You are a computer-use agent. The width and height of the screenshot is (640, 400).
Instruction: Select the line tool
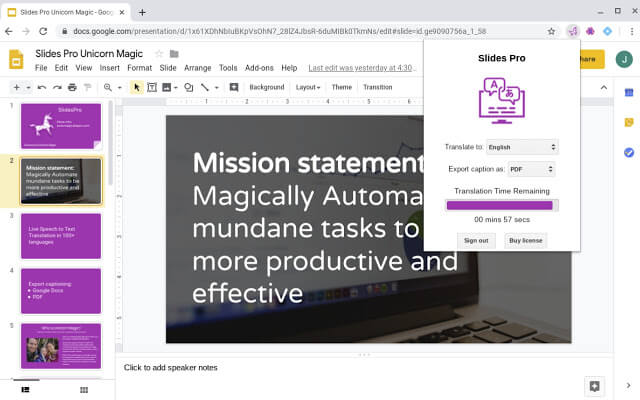[x=204, y=87]
